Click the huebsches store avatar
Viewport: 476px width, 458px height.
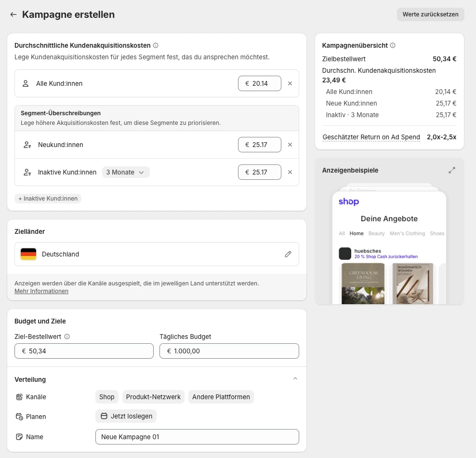click(345, 254)
